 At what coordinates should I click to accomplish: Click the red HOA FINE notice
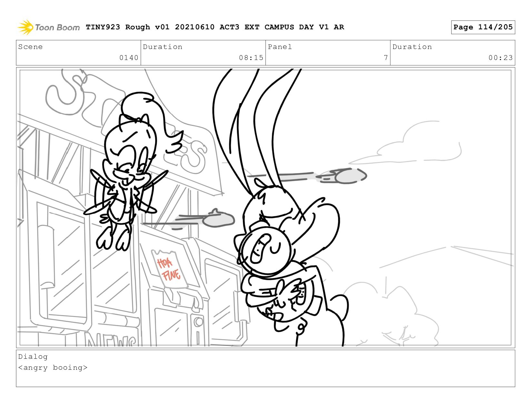click(x=170, y=269)
